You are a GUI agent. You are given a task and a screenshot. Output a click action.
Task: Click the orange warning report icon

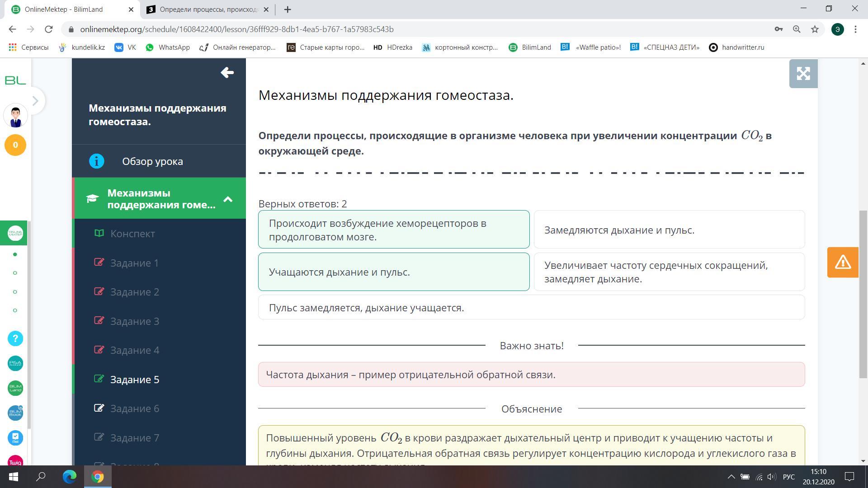coord(843,262)
